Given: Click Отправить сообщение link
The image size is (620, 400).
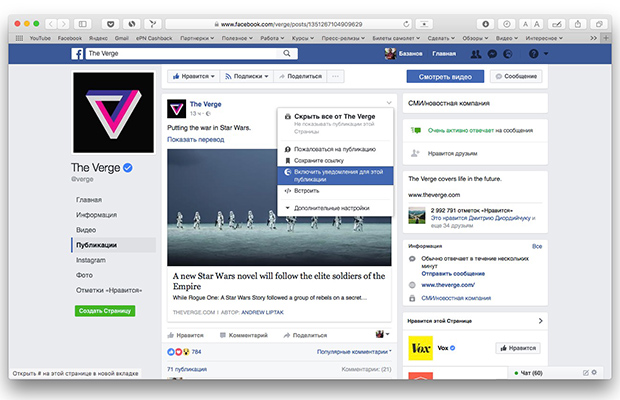Looking at the screenshot, I should click(x=453, y=274).
